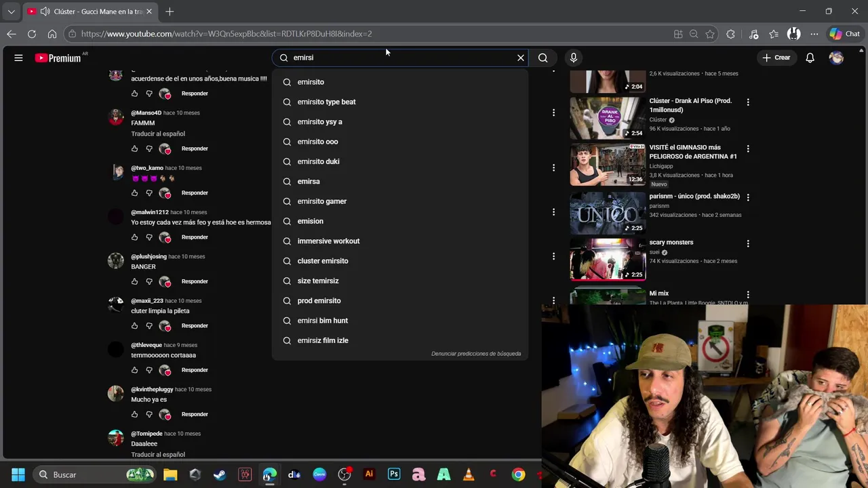The height and width of the screenshot is (488, 868).
Task: Open the Windows Start menu
Action: coord(18,474)
